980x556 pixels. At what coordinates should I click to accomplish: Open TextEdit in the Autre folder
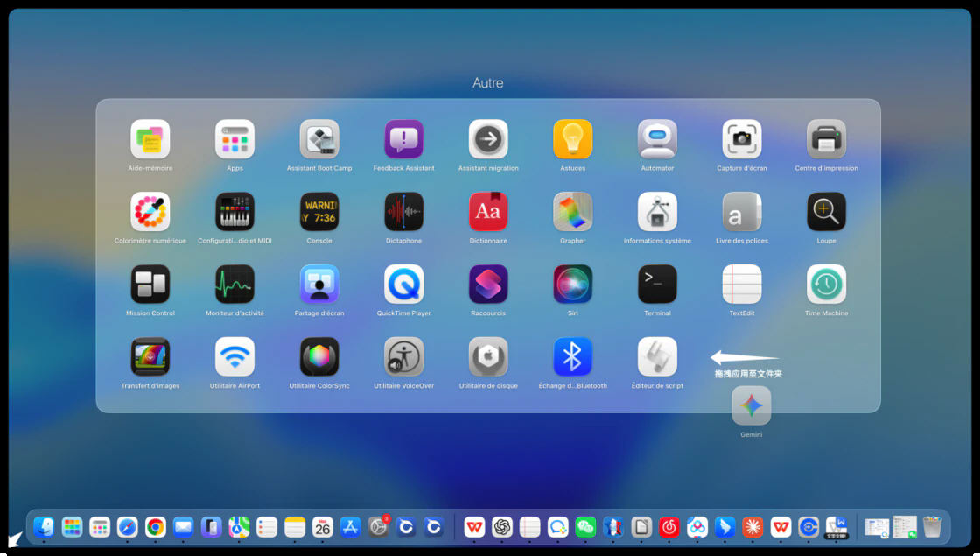742,284
